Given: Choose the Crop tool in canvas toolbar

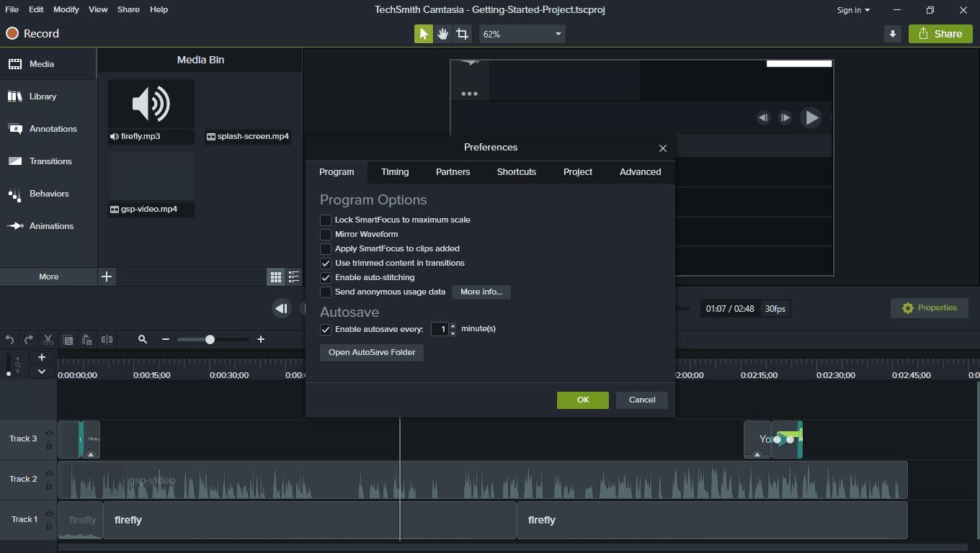Looking at the screenshot, I should [462, 34].
